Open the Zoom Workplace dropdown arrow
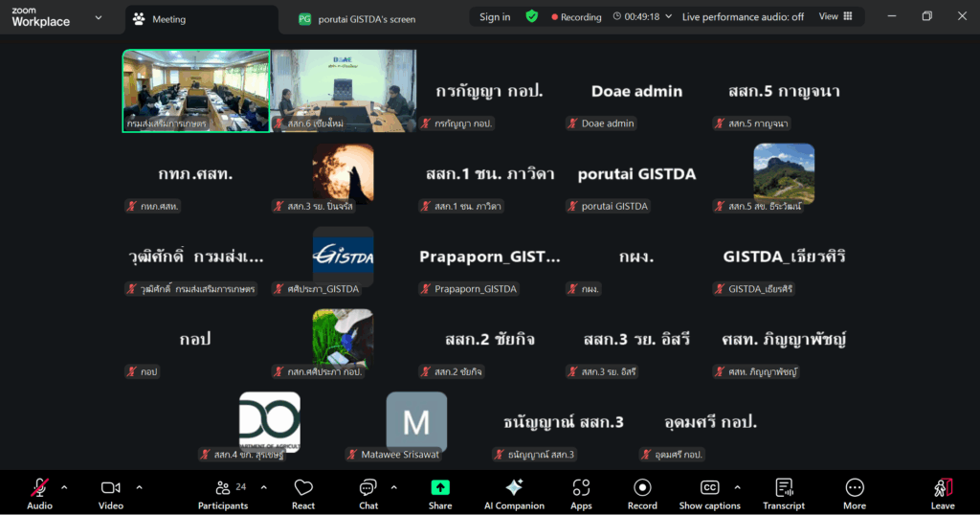 point(99,17)
